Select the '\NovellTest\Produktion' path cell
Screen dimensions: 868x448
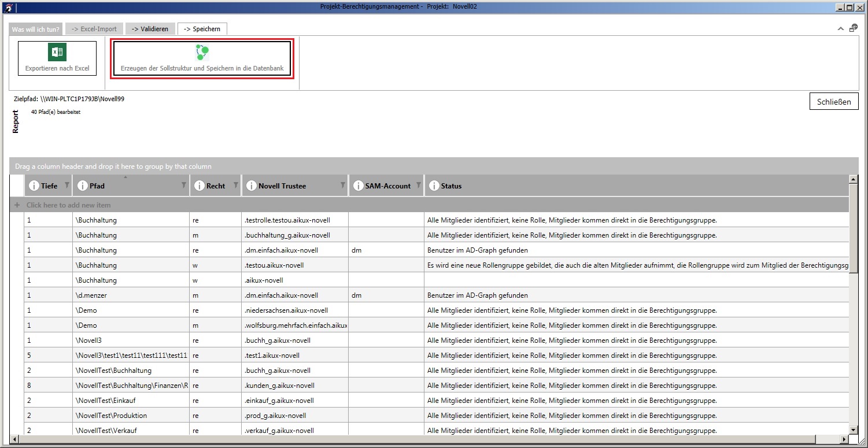click(131, 416)
